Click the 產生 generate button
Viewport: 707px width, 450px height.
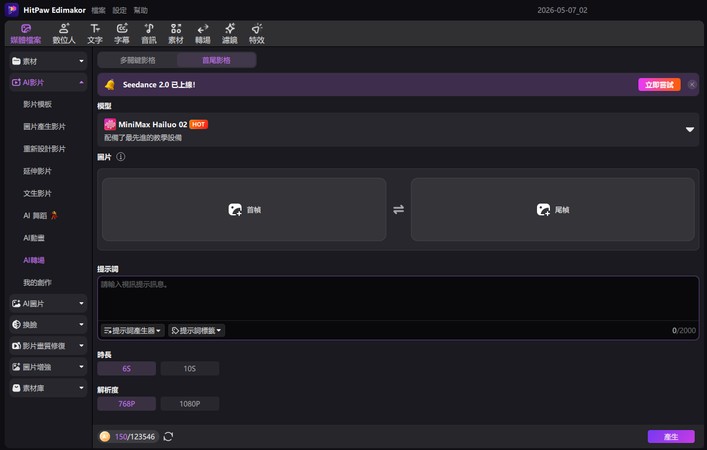671,436
